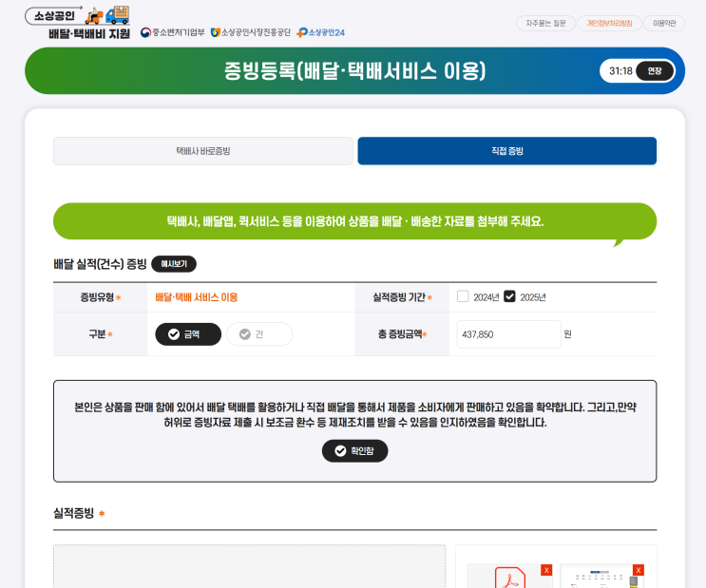Open 이용약관 link
The width and height of the screenshot is (706, 588).
click(664, 23)
